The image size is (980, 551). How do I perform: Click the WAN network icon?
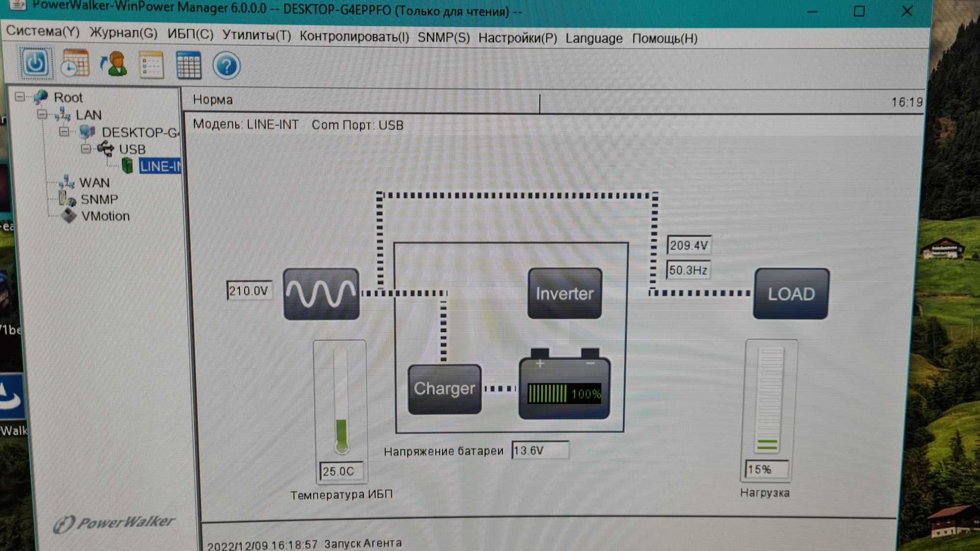point(67,182)
